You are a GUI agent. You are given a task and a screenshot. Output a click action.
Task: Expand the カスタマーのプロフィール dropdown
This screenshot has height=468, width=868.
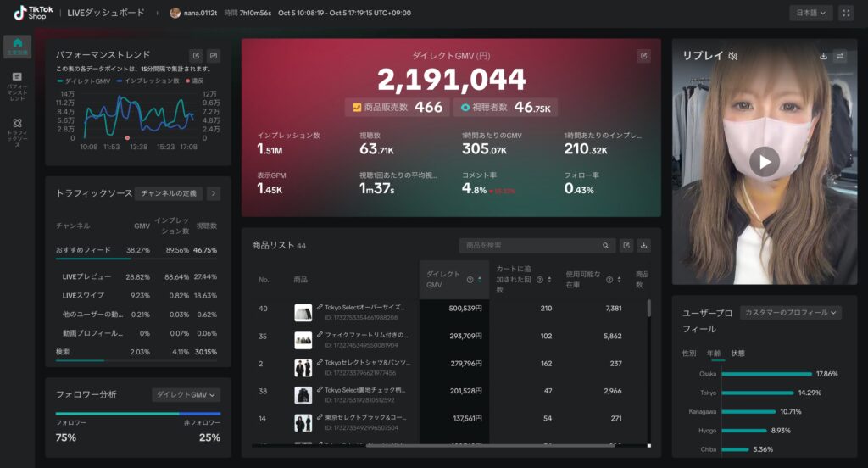[790, 312]
